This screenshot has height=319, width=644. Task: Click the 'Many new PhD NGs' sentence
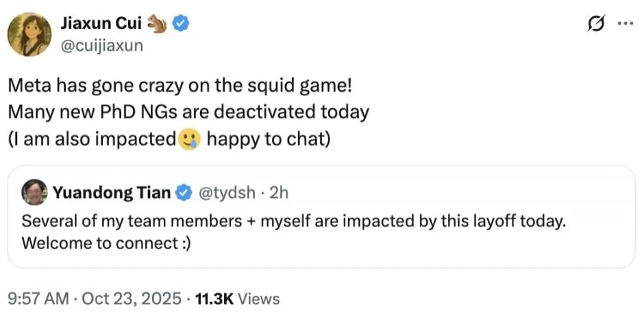pos(189,112)
